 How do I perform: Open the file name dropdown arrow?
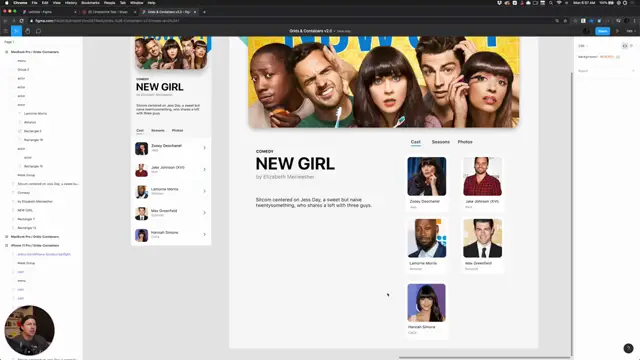coord(334,31)
